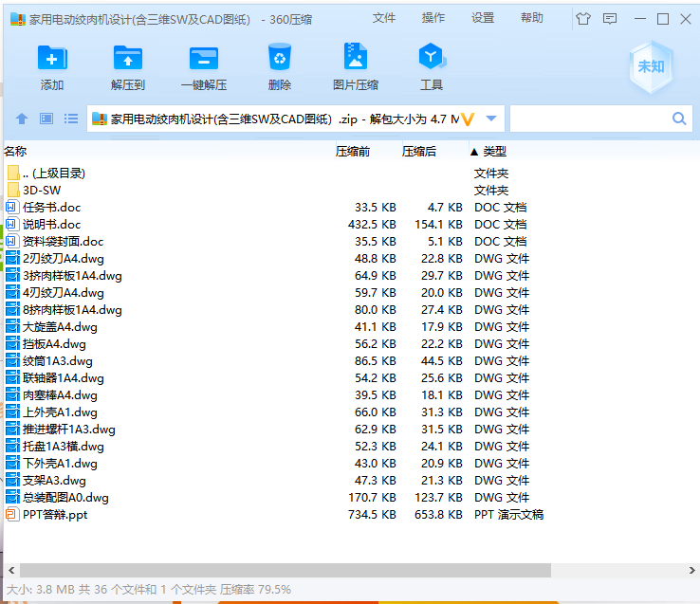700x604 pixels.
Task: Switch to icon view mode
Action: (x=46, y=119)
